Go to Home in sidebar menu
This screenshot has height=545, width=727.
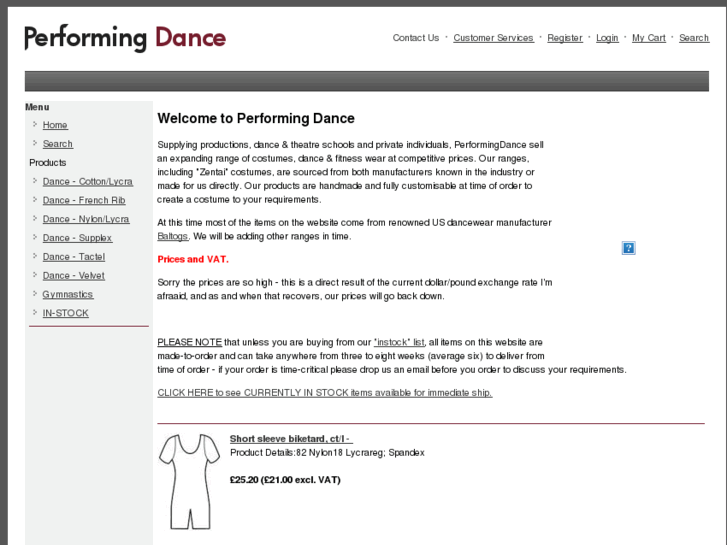[55, 125]
